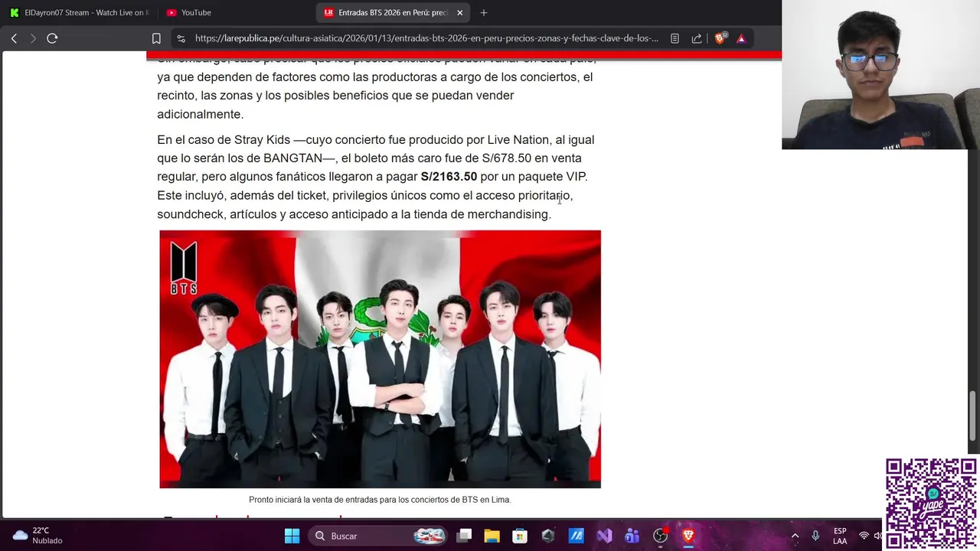
Task: Open OBS Studio from the taskbar
Action: pyautogui.click(x=660, y=536)
